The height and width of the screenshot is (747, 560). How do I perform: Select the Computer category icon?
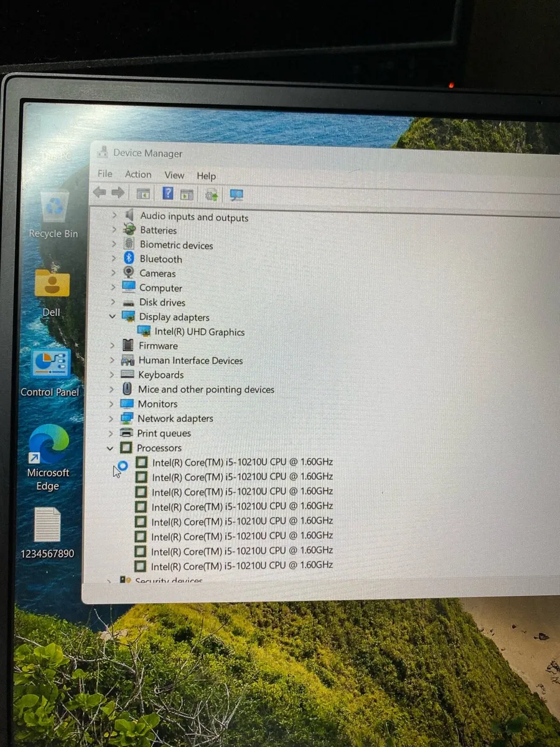pos(129,286)
